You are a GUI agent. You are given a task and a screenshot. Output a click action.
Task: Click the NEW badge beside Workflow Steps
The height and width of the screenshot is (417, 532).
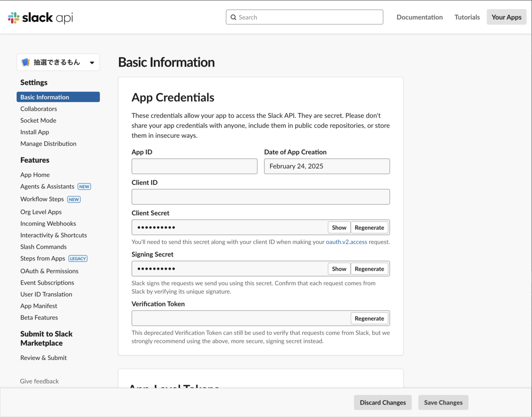click(x=74, y=199)
